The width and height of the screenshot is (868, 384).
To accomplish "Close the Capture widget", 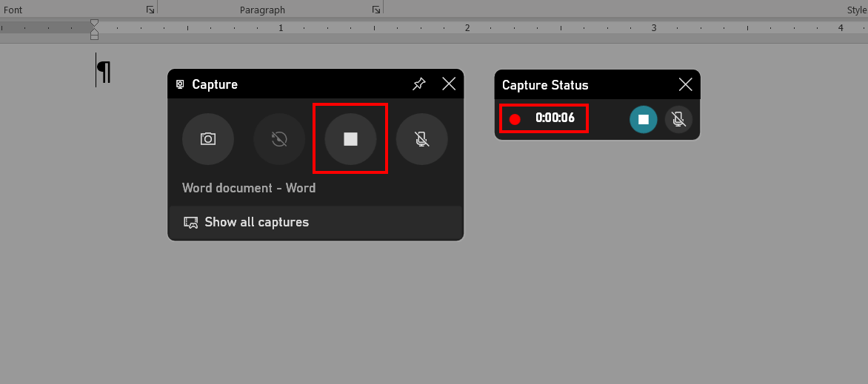I will [x=449, y=84].
